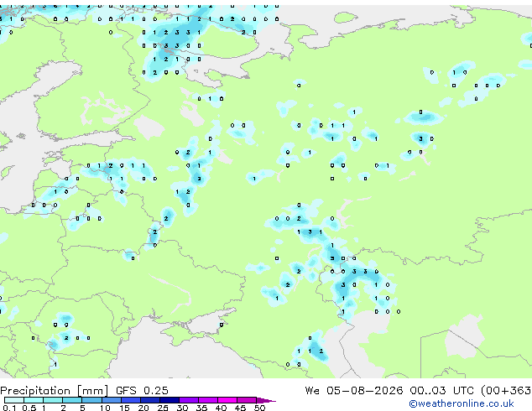The width and height of the screenshot is (532, 411).
Task: Pick the 10–15 mm legend color swatch
Action: coord(112,400)
